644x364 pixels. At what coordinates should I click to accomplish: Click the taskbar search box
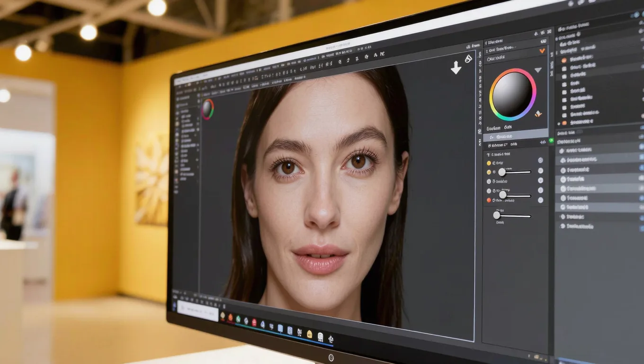coord(198,310)
